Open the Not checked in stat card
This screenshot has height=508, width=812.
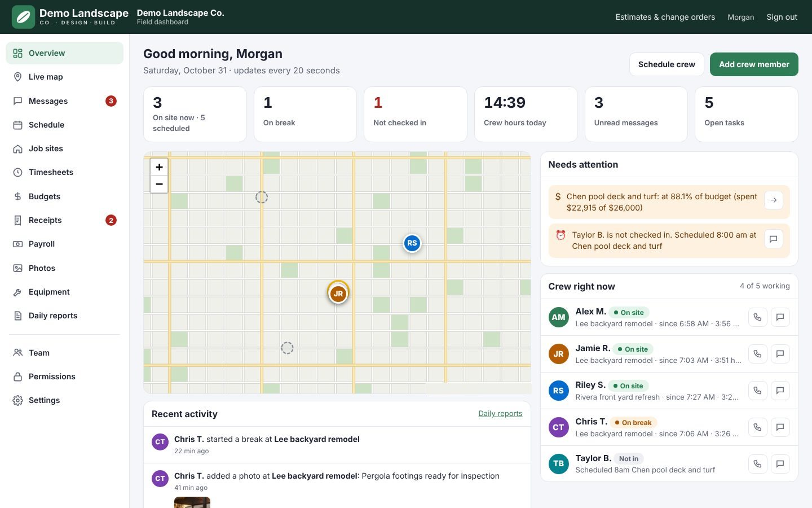[x=416, y=114]
